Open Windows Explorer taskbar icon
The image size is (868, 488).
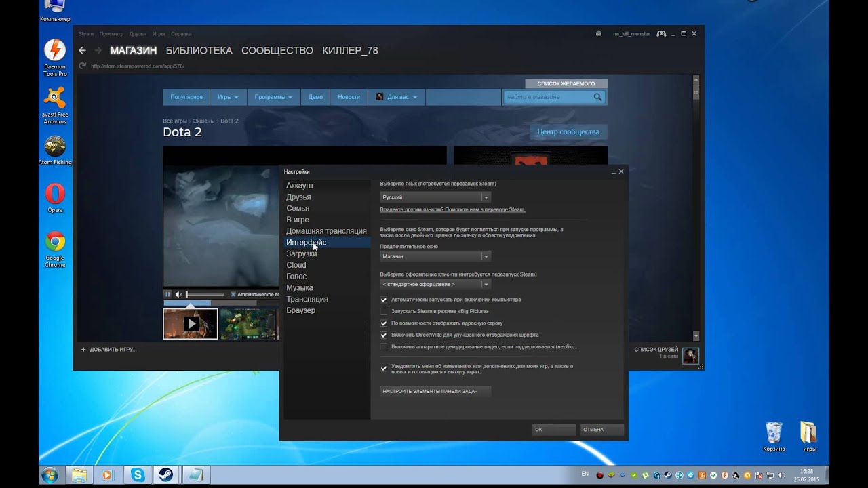pos(79,475)
